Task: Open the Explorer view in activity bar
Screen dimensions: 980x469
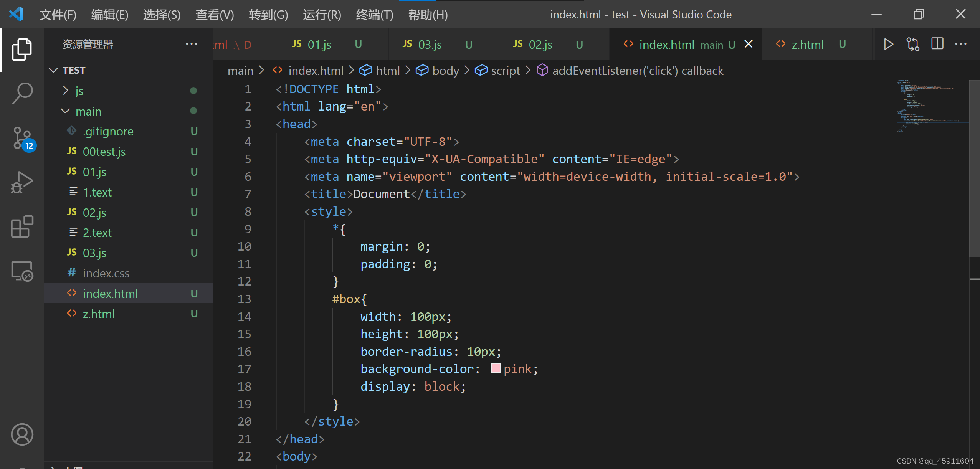Action: click(22, 49)
